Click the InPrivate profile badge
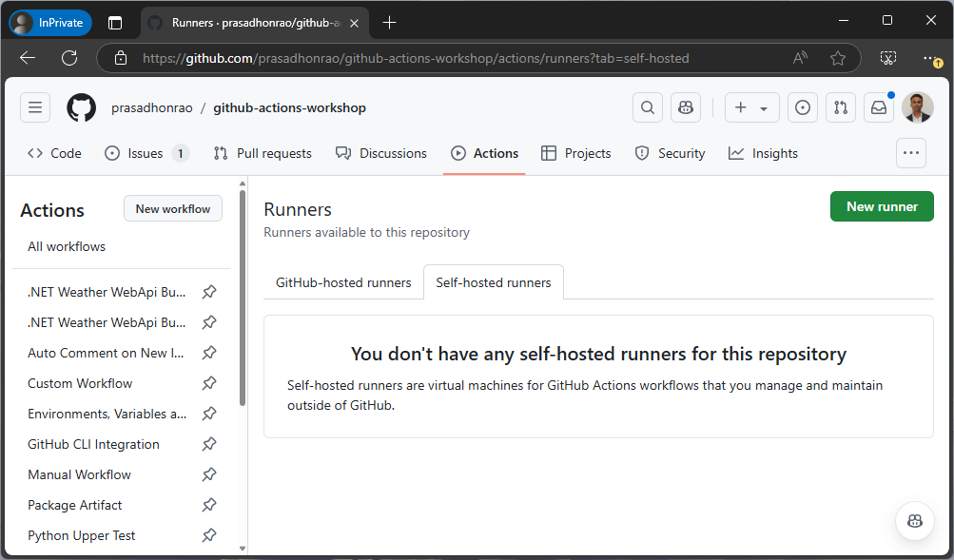 point(50,23)
